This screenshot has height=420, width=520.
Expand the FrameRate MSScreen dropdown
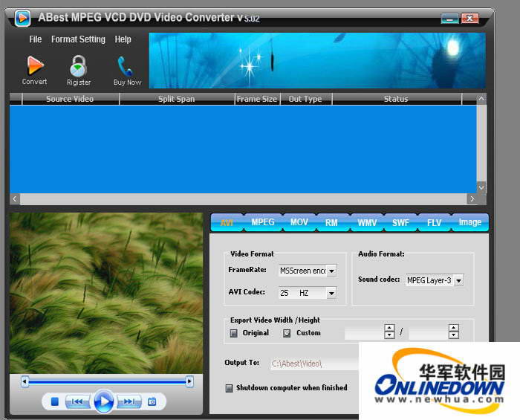tap(331, 271)
